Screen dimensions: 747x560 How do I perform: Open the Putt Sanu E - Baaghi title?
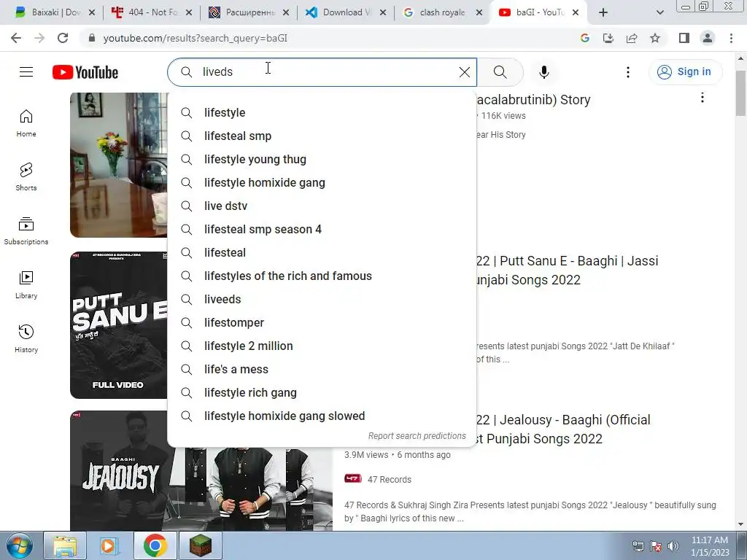coord(566,270)
